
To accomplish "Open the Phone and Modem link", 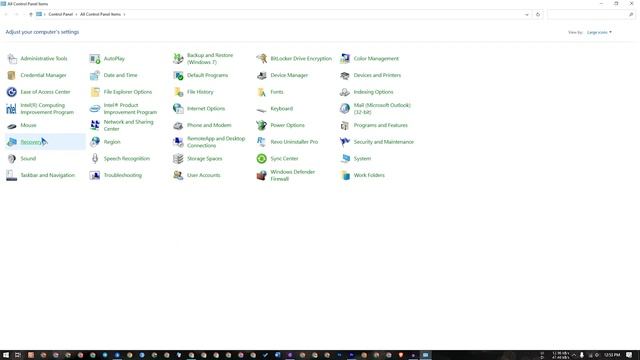I will click(209, 125).
